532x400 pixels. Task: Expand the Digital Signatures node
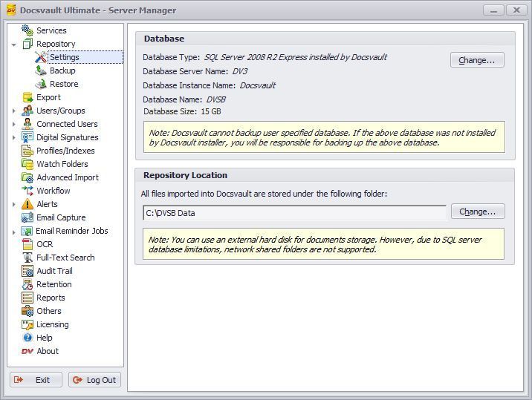(x=13, y=137)
